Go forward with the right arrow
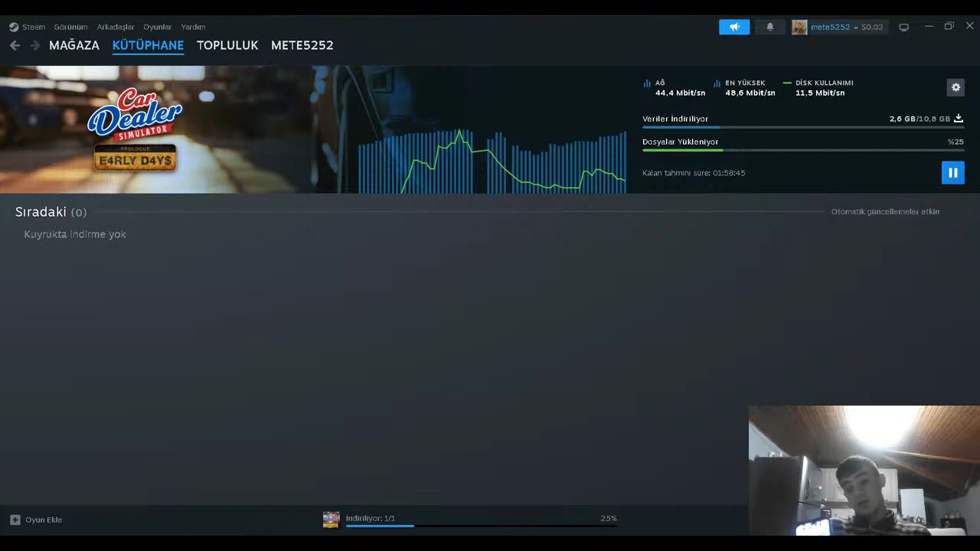Image resolution: width=980 pixels, height=551 pixels. [x=35, y=45]
